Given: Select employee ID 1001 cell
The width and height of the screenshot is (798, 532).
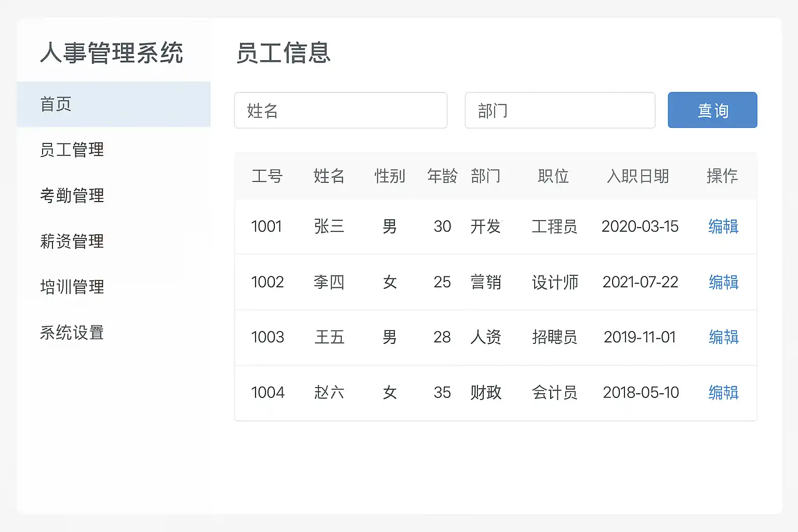Looking at the screenshot, I should click(267, 227).
